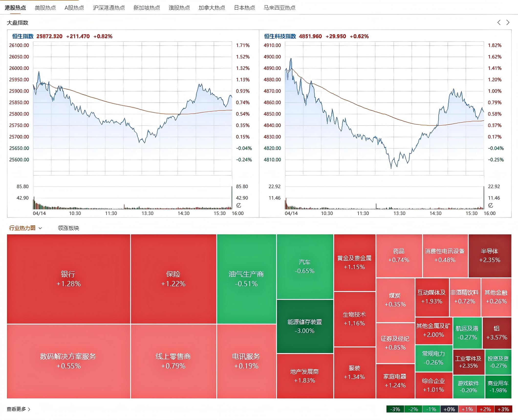Switch to 美股热点 tab
The width and height of the screenshot is (518, 420).
pos(45,8)
